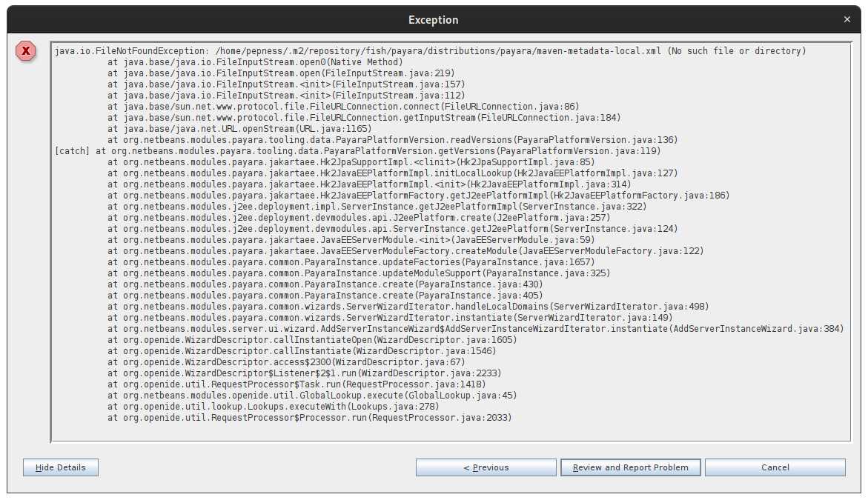Viewport: 868px width, 500px height.
Task: Click the FileInputStream.open0(Native Method) line
Action: [255, 62]
